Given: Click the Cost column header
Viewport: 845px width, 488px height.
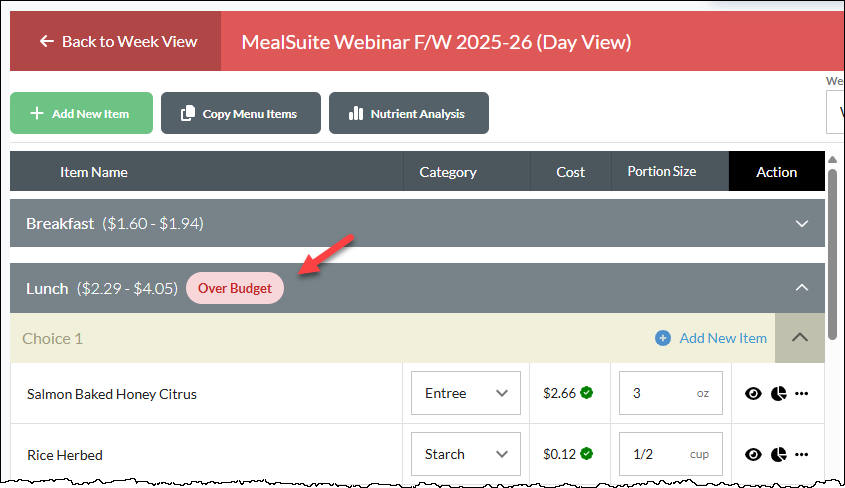Looking at the screenshot, I should point(570,172).
